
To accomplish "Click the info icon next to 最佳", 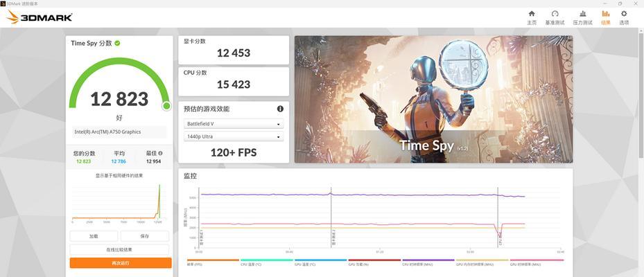I will pos(161,153).
